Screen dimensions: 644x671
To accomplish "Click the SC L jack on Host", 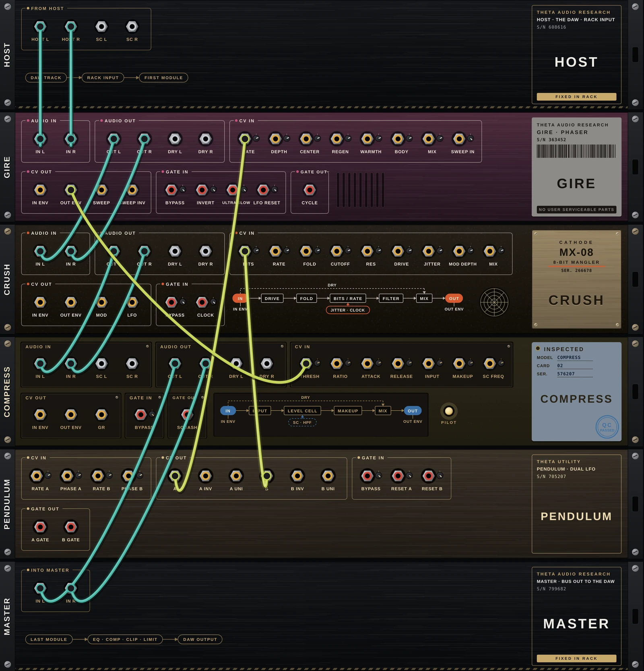I will (101, 27).
